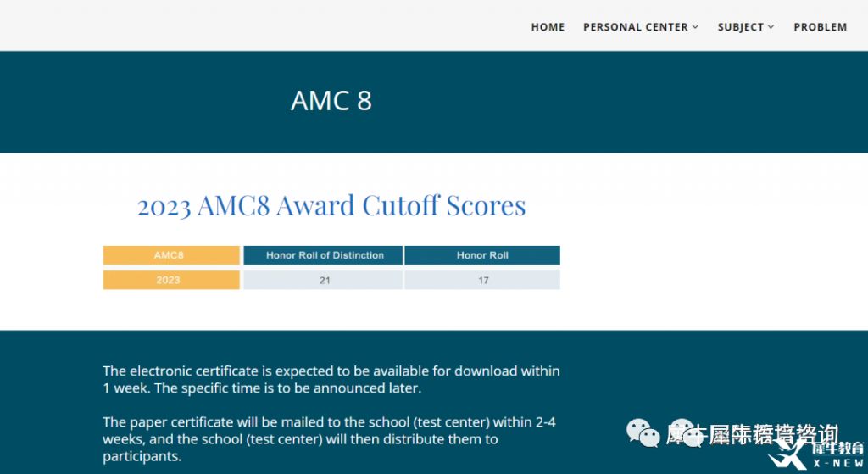
Task: Click the WeChat logo icon at bottom right
Action: tap(643, 432)
